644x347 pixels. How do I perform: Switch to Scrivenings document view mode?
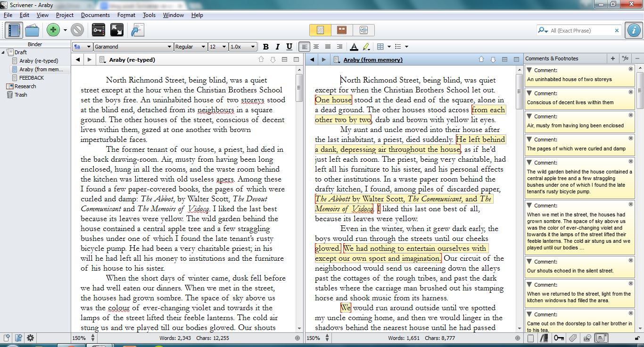321,30
